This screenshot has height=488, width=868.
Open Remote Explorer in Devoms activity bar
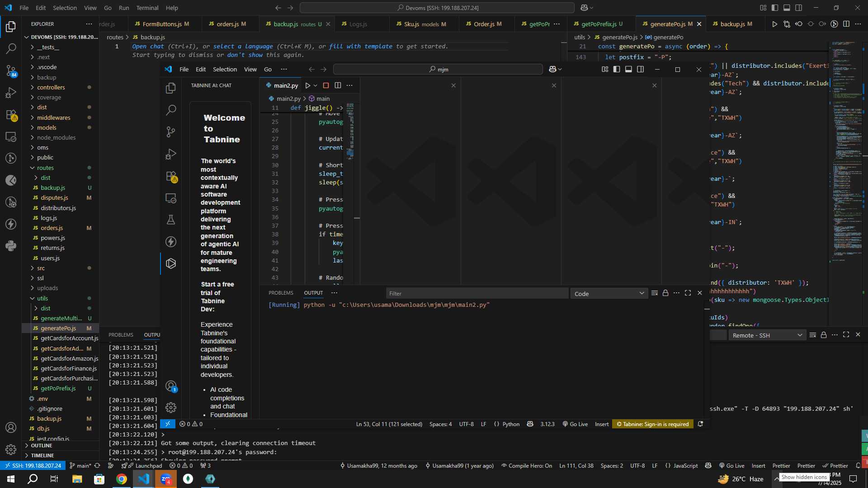[x=11, y=136]
